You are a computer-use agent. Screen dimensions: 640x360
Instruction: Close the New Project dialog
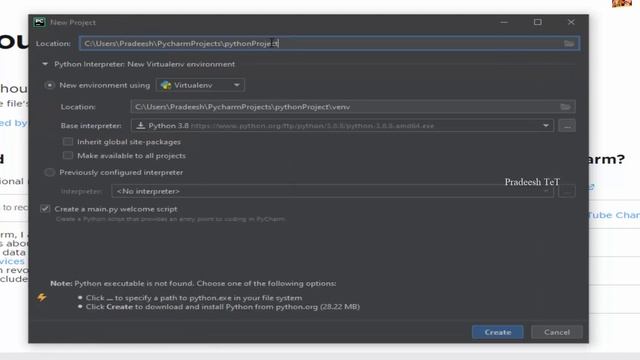(571, 22)
